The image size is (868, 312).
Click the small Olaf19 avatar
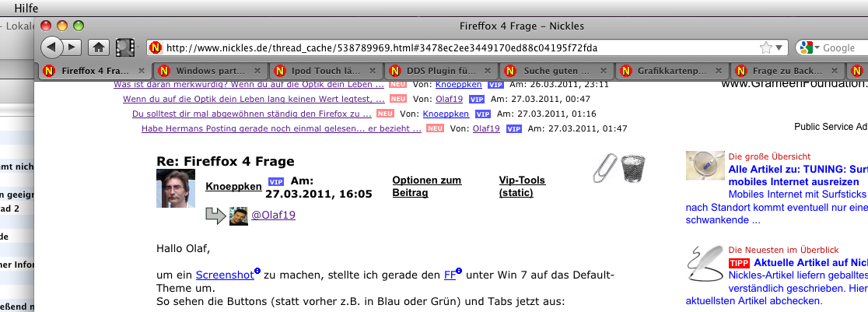pyautogui.click(x=238, y=216)
